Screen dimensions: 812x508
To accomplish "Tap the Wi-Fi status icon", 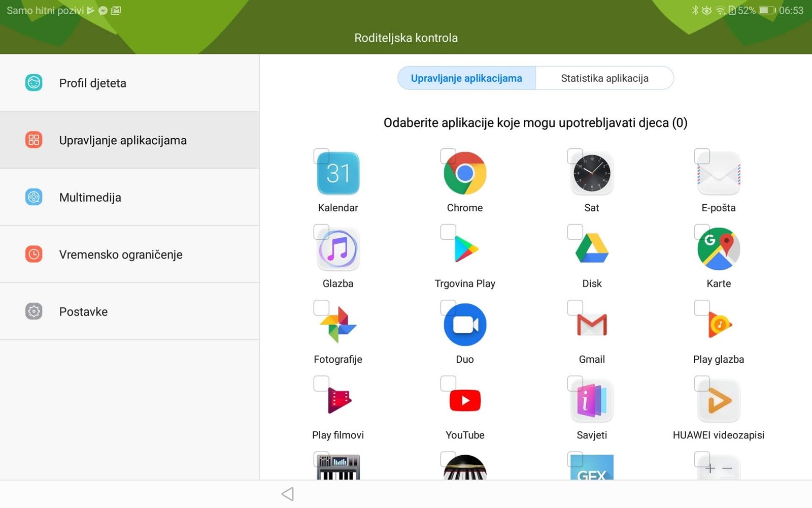I will click(720, 10).
